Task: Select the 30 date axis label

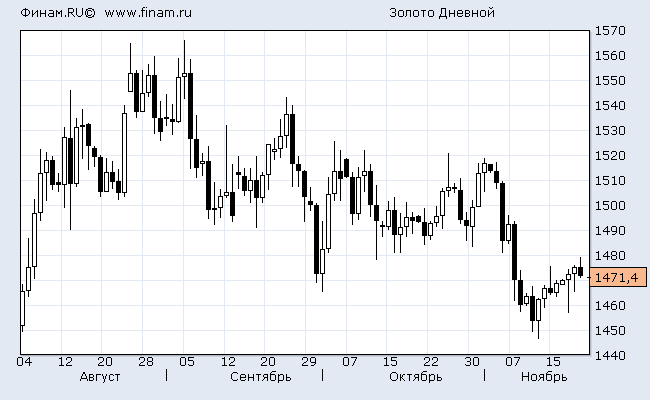Action: click(472, 362)
